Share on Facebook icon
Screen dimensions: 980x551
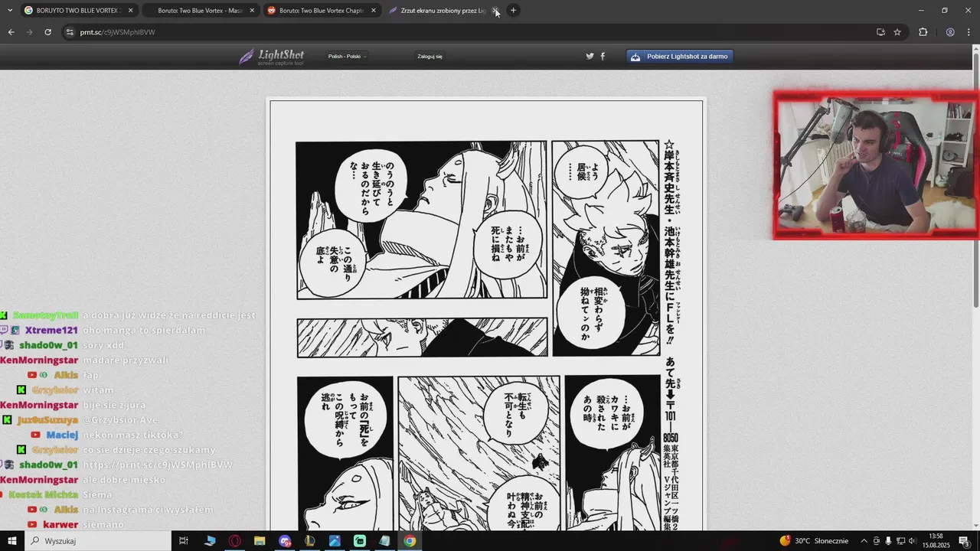(x=603, y=56)
